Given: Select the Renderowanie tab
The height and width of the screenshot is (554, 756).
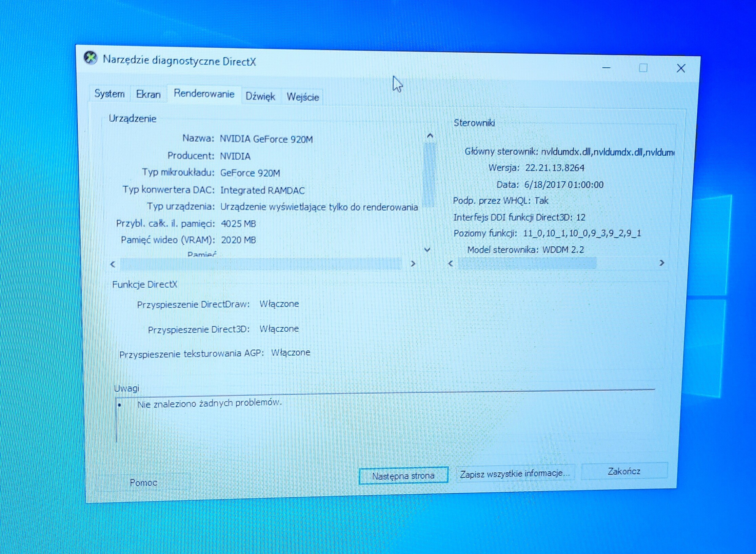Looking at the screenshot, I should coord(204,94).
